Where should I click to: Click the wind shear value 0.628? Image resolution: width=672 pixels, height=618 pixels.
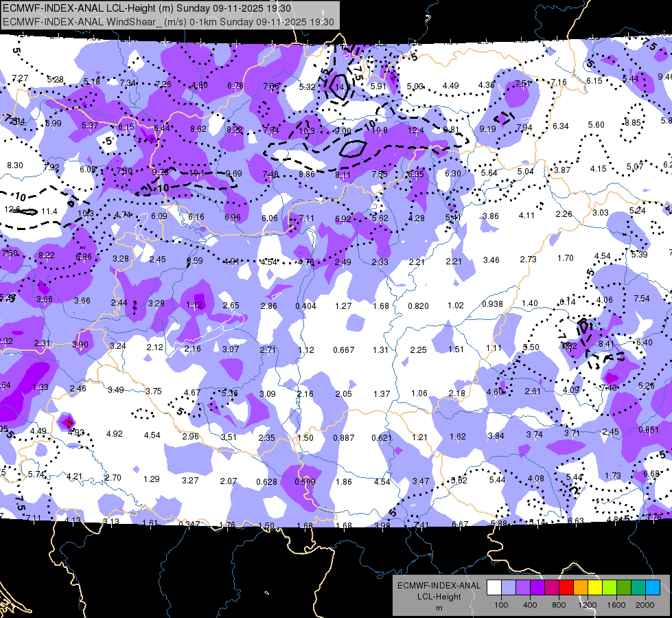pos(266,481)
